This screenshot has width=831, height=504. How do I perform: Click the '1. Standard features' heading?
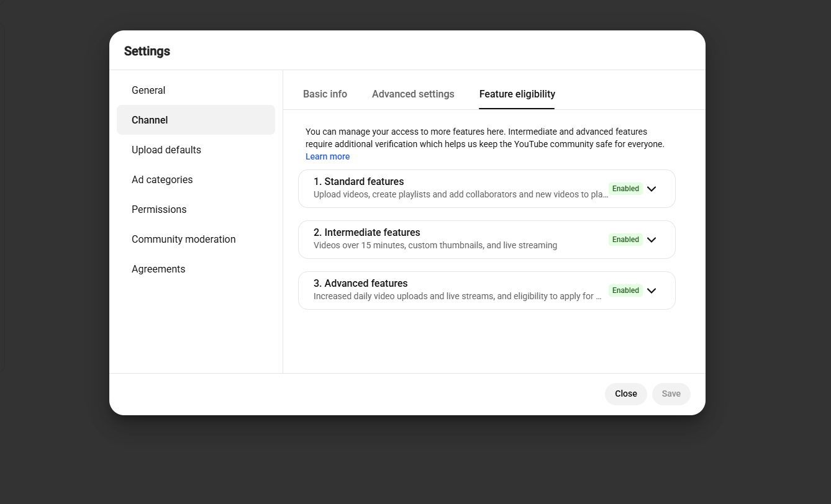[x=359, y=182]
